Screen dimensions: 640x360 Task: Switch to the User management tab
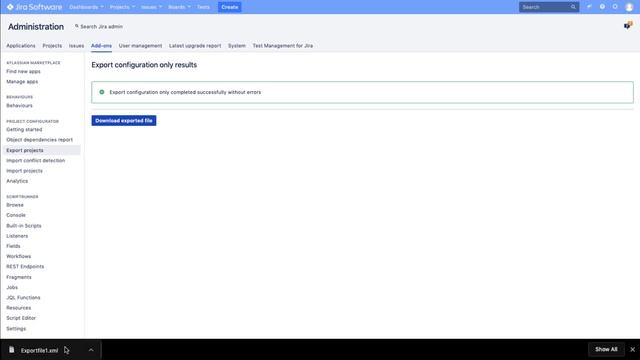pos(140,46)
